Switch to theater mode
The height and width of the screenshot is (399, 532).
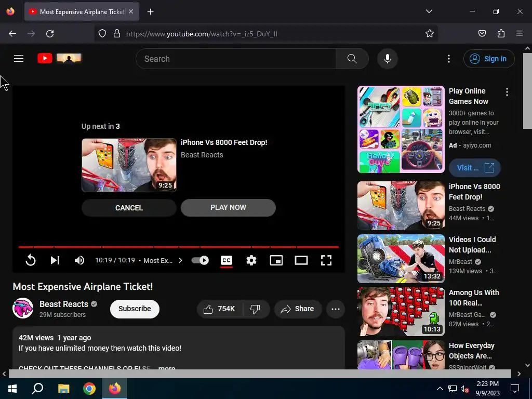pyautogui.click(x=301, y=260)
